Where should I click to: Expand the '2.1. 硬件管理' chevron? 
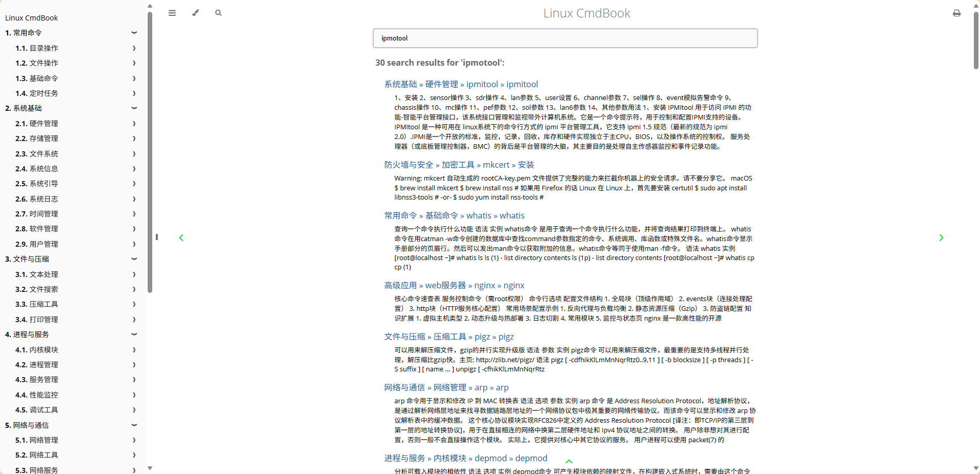tap(134, 124)
